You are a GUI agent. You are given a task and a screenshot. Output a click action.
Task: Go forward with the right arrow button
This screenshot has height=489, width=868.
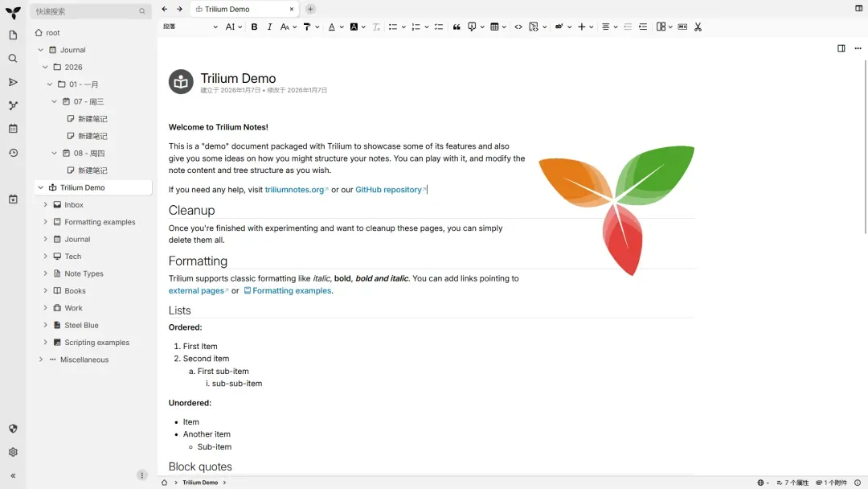click(x=179, y=9)
